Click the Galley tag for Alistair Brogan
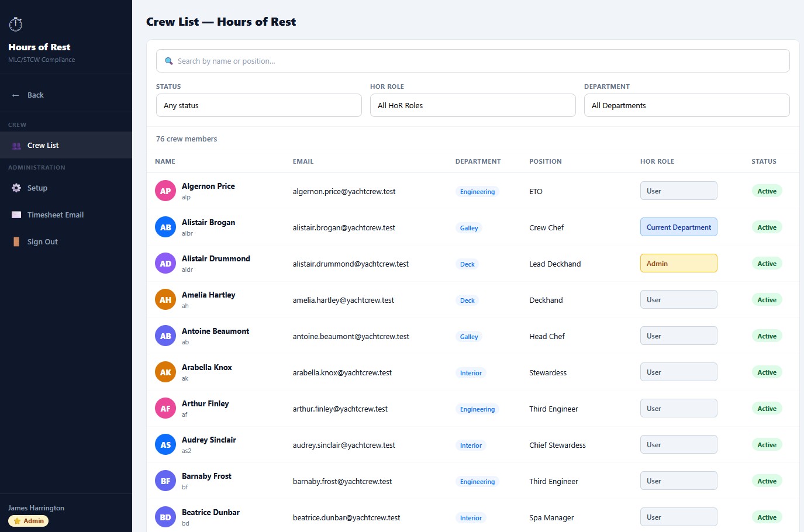This screenshot has height=532, width=804. [469, 228]
